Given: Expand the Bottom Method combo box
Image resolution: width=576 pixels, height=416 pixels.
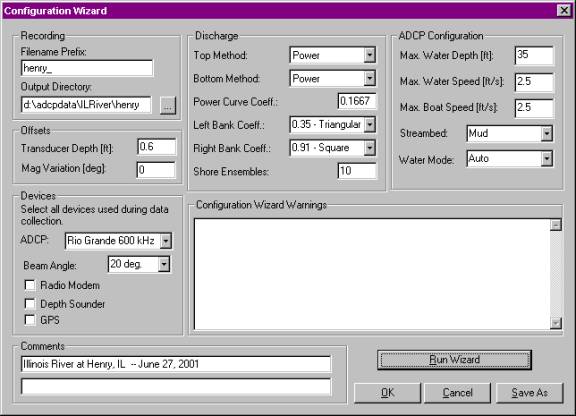Looking at the screenshot, I should (x=370, y=78).
